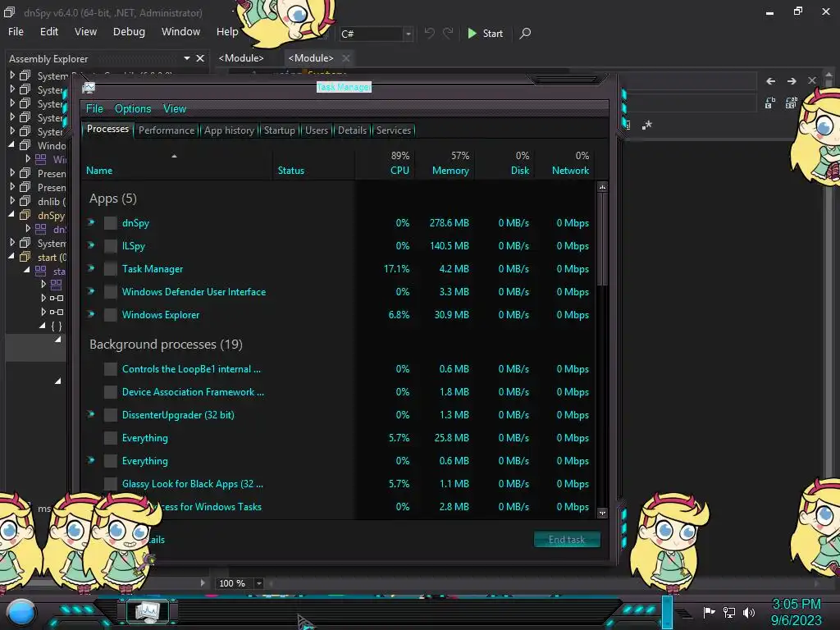Click the Windows Explorer process icon

point(111,314)
